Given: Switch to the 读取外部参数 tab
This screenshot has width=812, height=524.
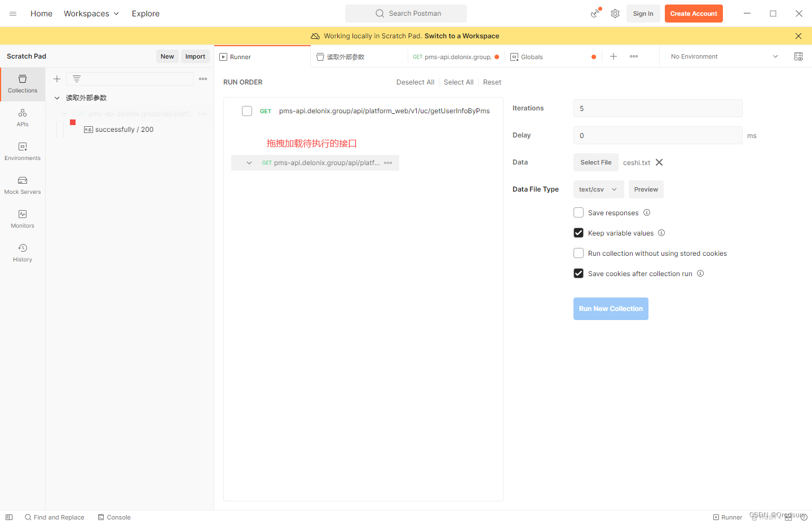Looking at the screenshot, I should coord(359,57).
